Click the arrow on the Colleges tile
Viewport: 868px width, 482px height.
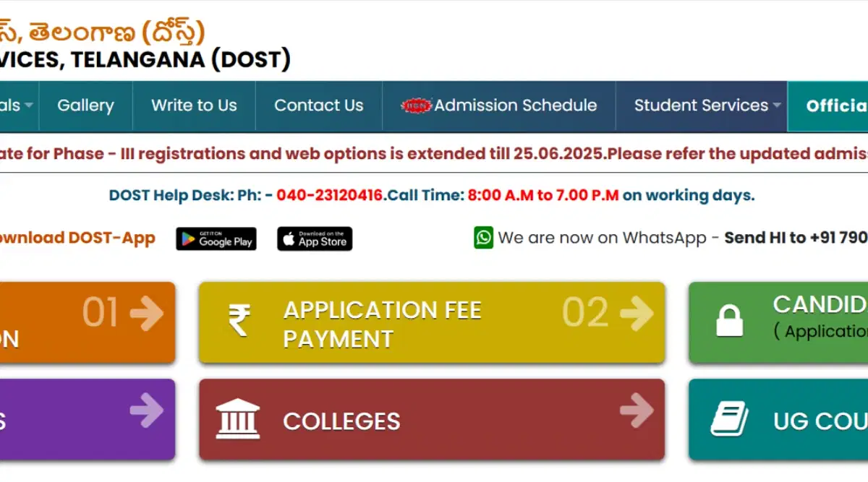tap(637, 410)
